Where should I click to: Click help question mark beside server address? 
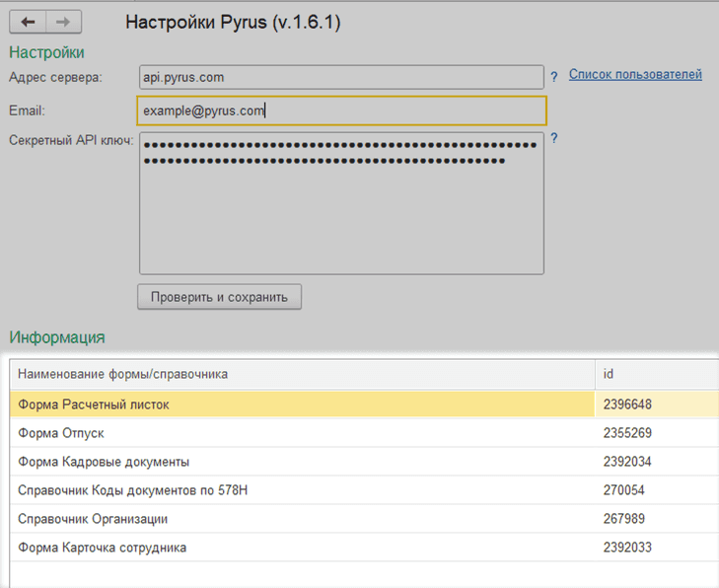coord(554,76)
